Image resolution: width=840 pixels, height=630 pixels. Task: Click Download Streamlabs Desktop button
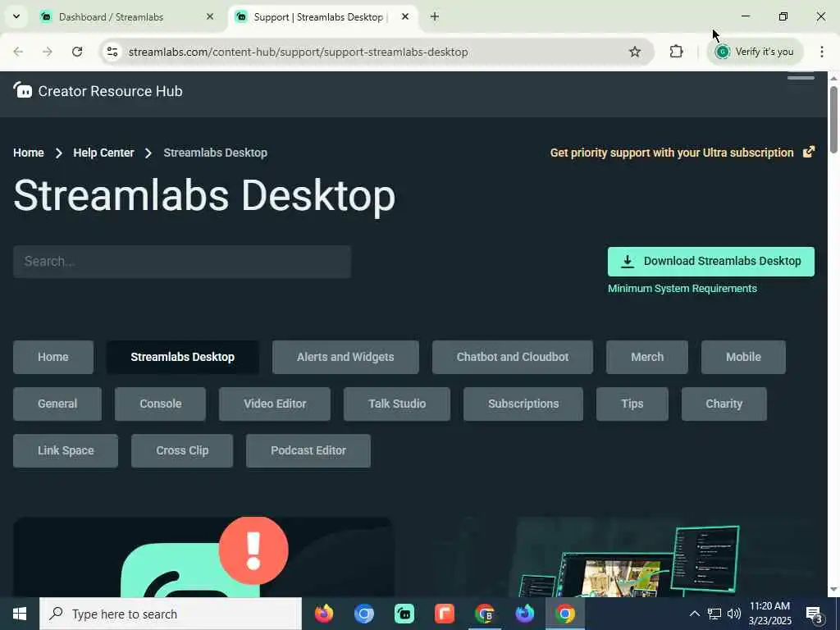[711, 262]
